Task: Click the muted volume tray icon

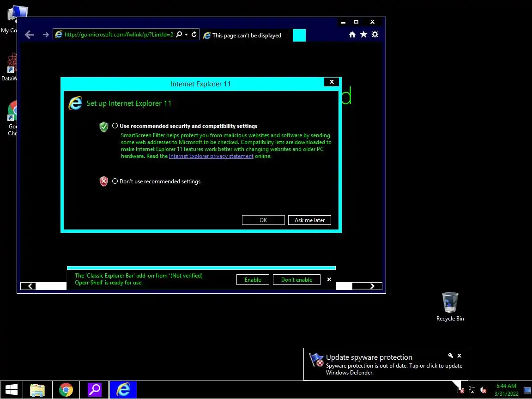Action: [483, 390]
